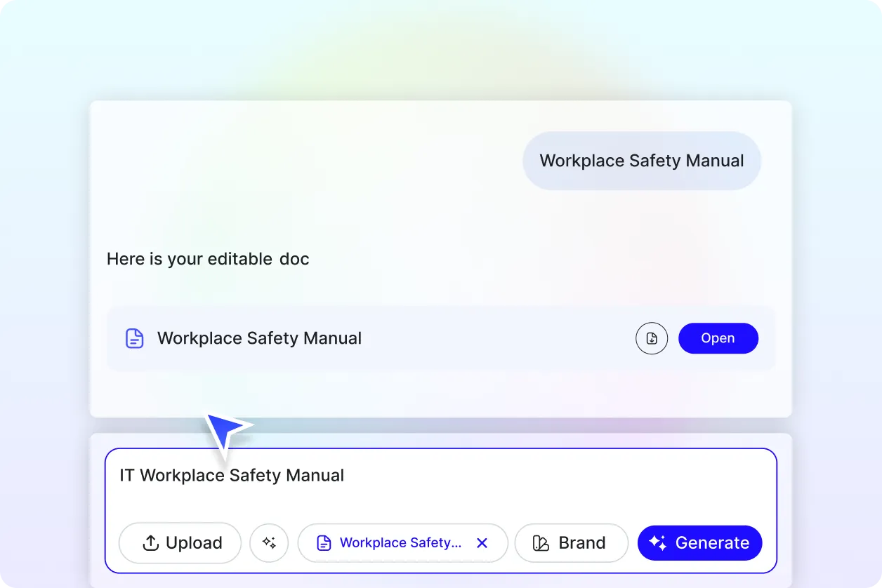
Task: Click the document icon in the file card
Action: (134, 338)
